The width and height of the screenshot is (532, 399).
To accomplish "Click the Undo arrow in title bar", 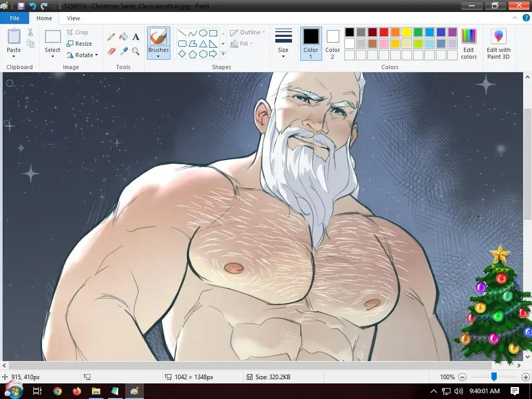I will tap(33, 6).
